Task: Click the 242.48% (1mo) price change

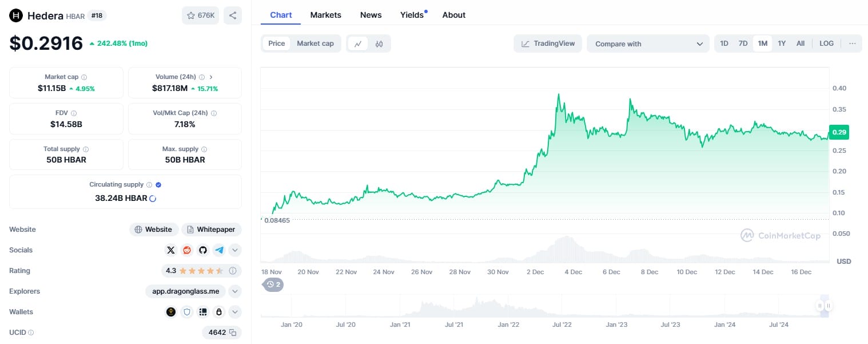Action: 118,43
